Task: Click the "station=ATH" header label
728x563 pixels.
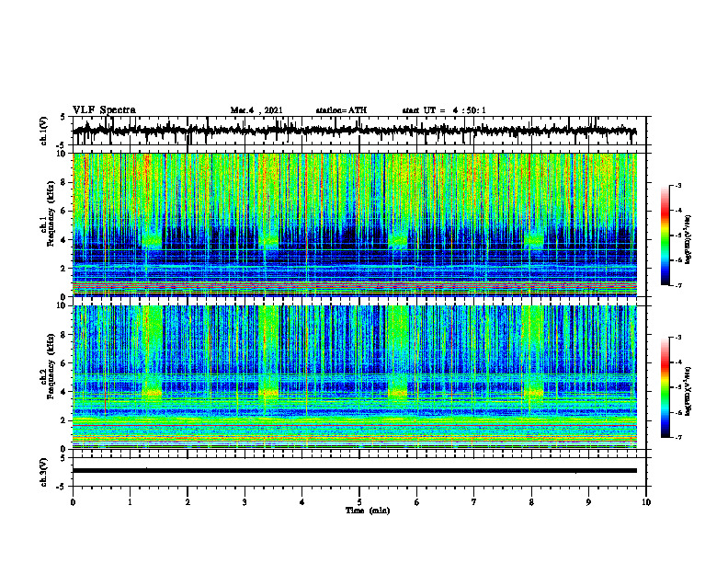Action: tap(341, 110)
